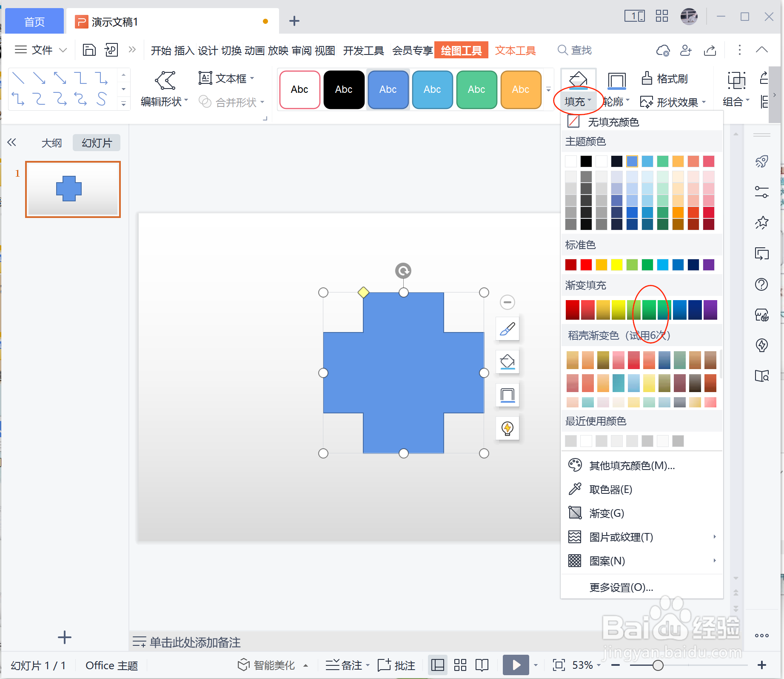The width and height of the screenshot is (784, 679).
Task: Expand the shape styles gallery arrow
Action: pos(549,89)
